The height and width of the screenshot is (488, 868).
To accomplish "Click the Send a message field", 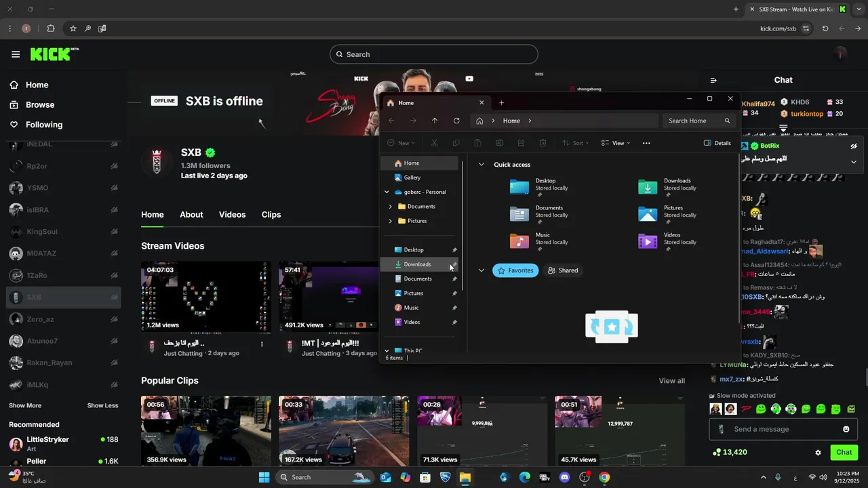I will (x=783, y=429).
